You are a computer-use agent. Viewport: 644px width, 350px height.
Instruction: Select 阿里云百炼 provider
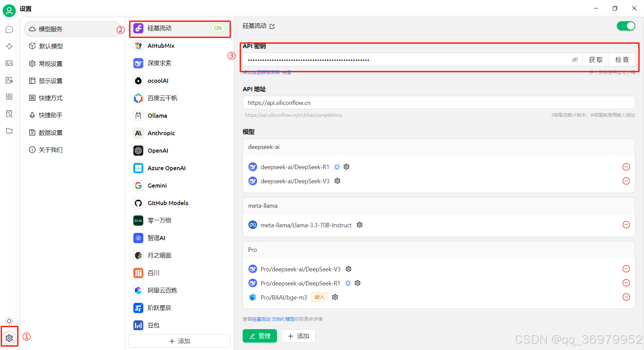[180, 290]
